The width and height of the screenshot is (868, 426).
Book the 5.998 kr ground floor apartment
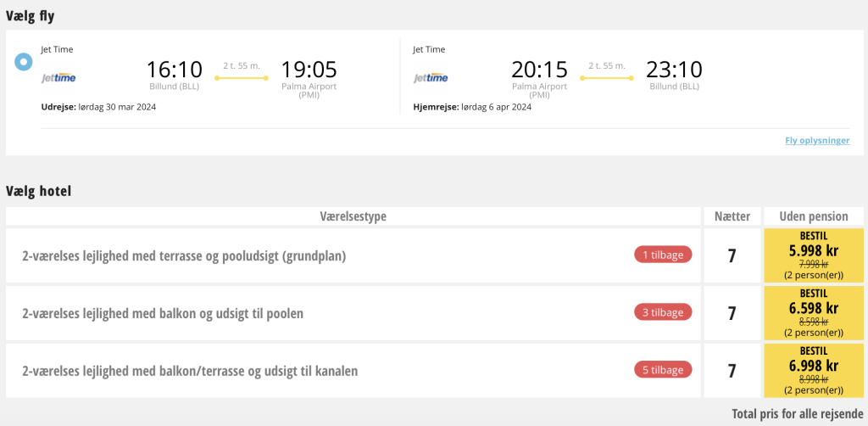tap(814, 255)
